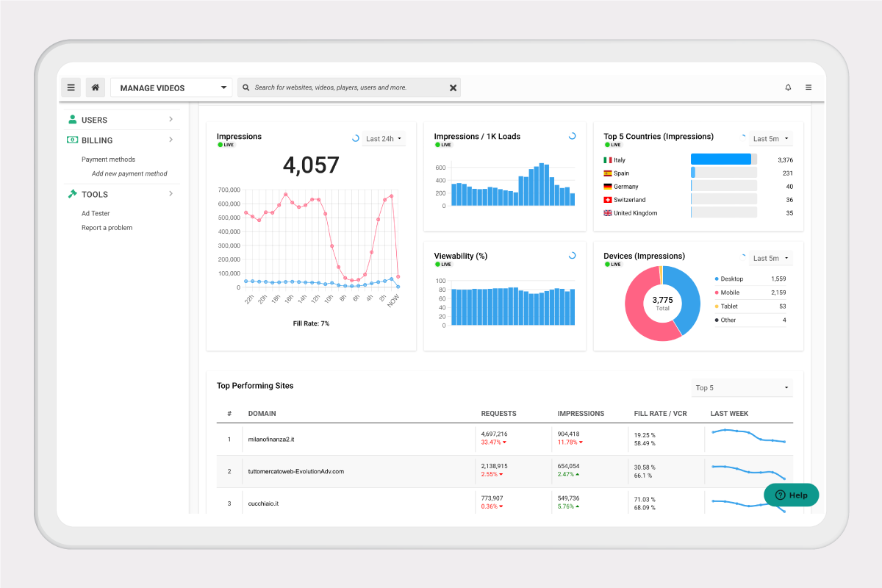Click the Switzerland flag icon
The width and height of the screenshot is (882, 588).
608,200
